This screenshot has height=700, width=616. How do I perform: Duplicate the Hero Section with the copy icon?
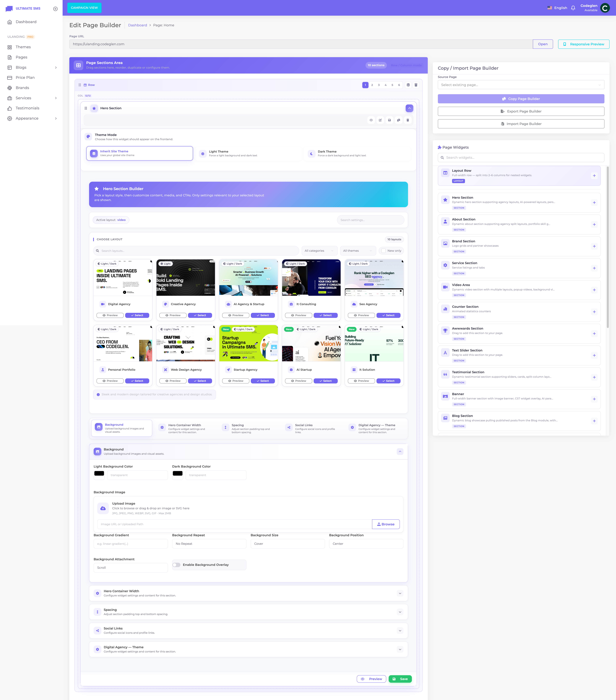pos(398,120)
